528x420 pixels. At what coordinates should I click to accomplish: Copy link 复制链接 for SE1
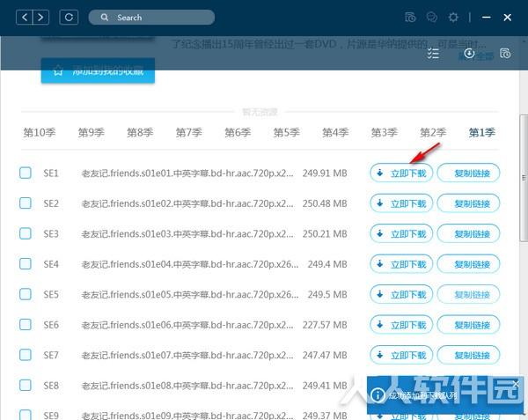pos(468,173)
